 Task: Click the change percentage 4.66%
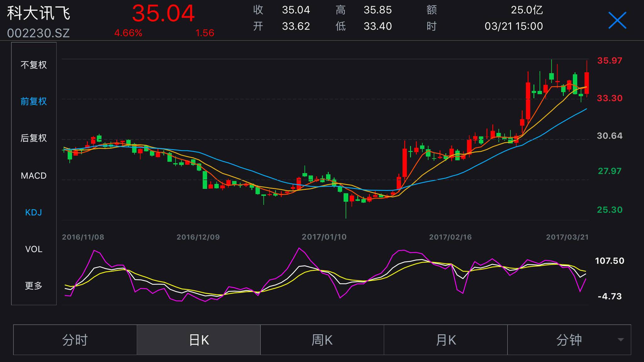(x=128, y=33)
